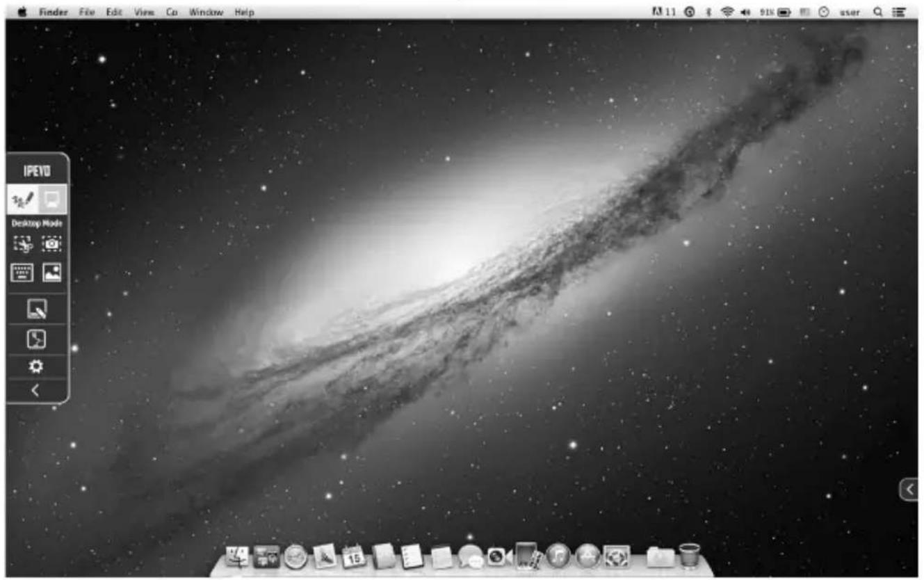The image size is (924, 580).
Task: Open the Window menu
Action: pyautogui.click(x=206, y=12)
